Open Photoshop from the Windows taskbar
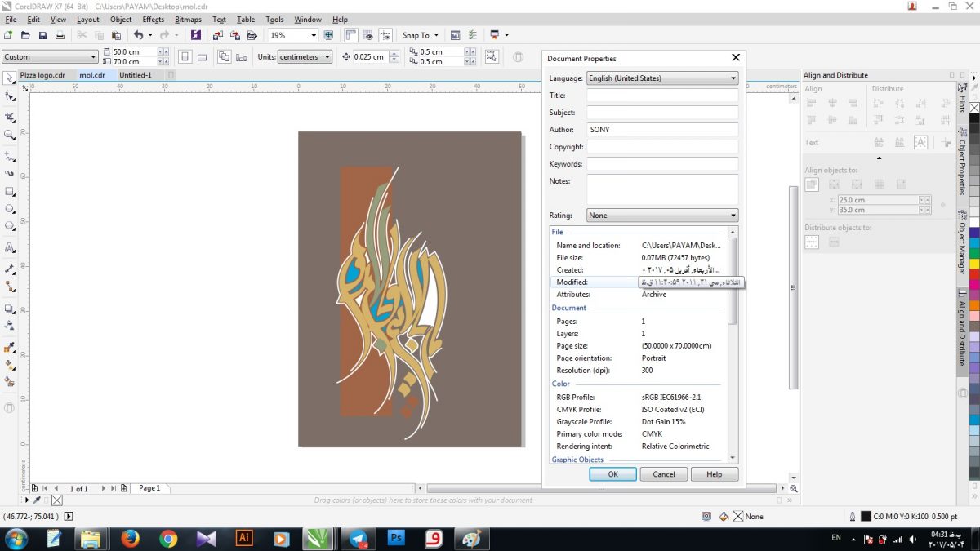980x551 pixels. [x=397, y=539]
